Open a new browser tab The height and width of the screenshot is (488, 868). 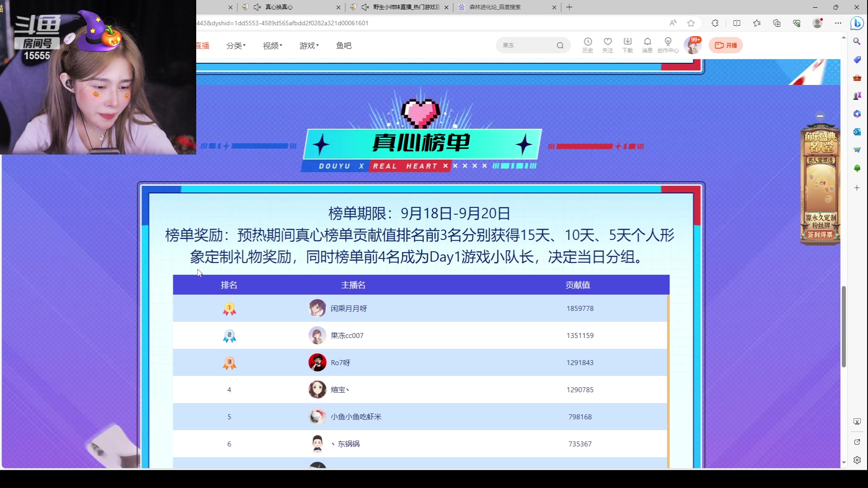(x=569, y=7)
